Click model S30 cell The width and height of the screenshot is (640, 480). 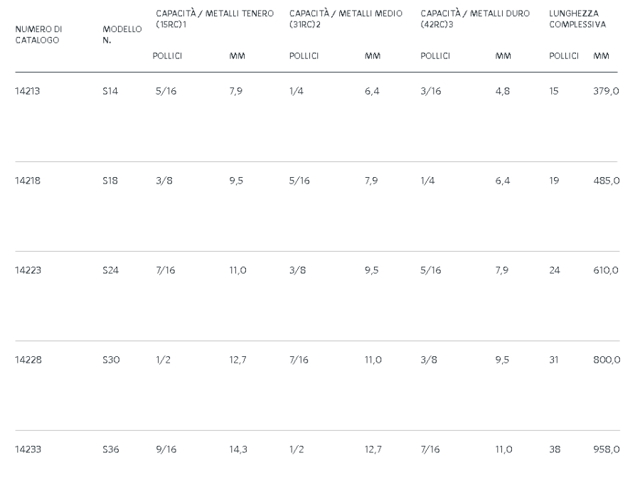click(x=111, y=360)
